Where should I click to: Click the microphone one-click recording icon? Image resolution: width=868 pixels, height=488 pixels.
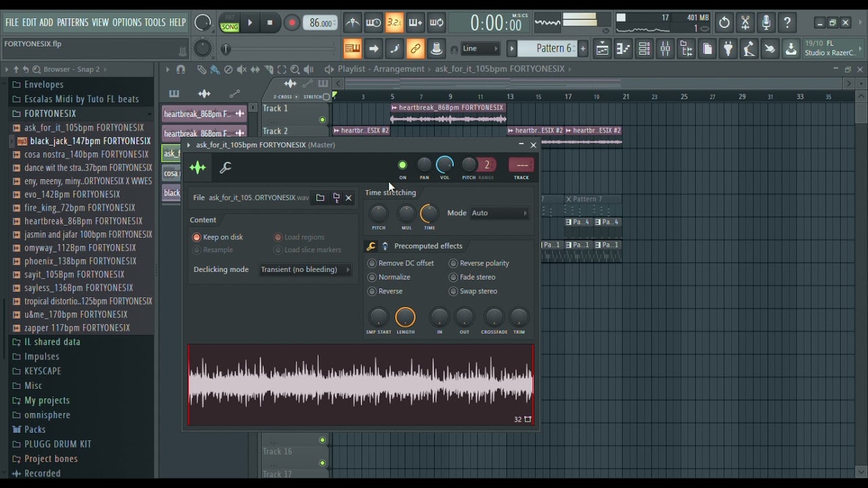click(x=766, y=22)
